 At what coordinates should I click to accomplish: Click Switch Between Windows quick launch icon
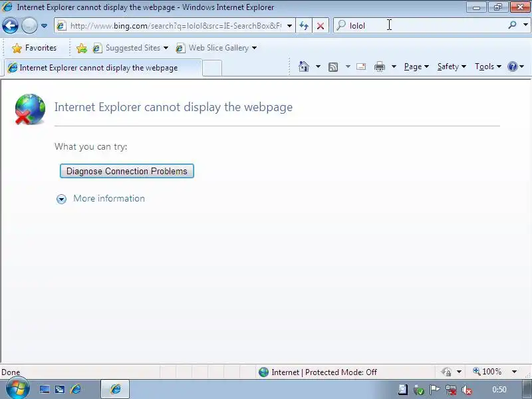coord(60,389)
